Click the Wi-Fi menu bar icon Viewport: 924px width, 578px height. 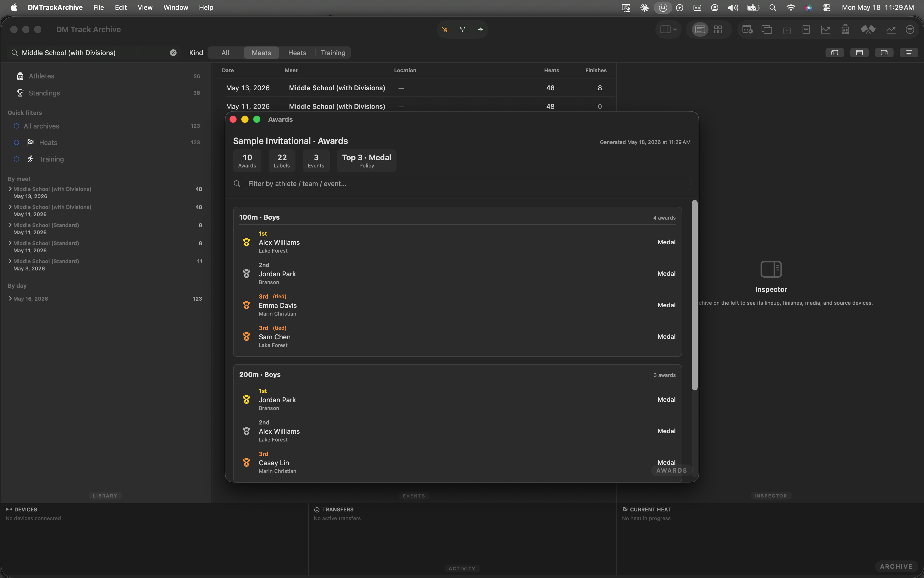coord(790,8)
